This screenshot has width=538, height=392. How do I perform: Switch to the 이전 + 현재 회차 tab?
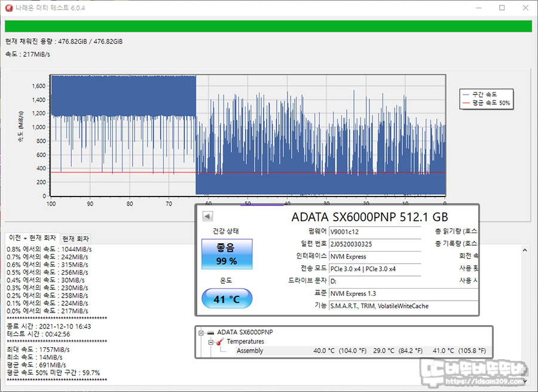coord(32,238)
